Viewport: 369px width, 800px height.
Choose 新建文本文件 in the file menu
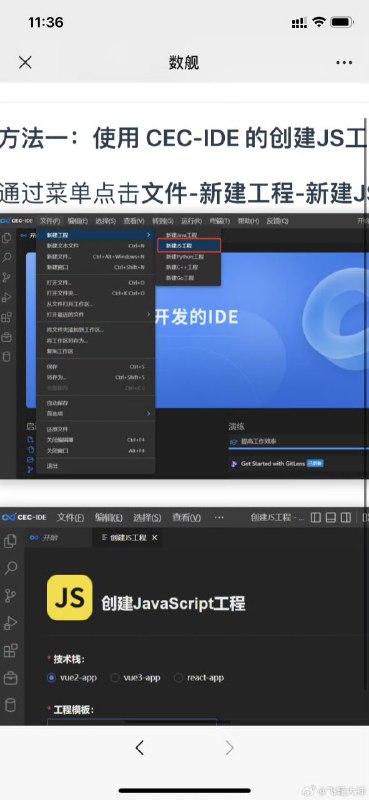pos(95,245)
